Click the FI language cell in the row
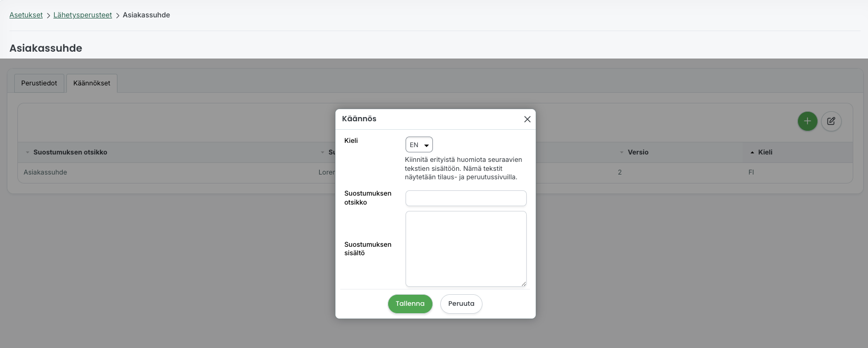Screen dimensions: 868x348 [751, 172]
